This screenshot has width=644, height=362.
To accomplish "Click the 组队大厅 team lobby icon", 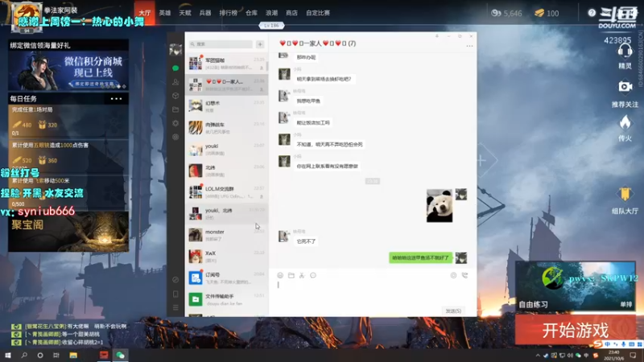I will point(625,200).
